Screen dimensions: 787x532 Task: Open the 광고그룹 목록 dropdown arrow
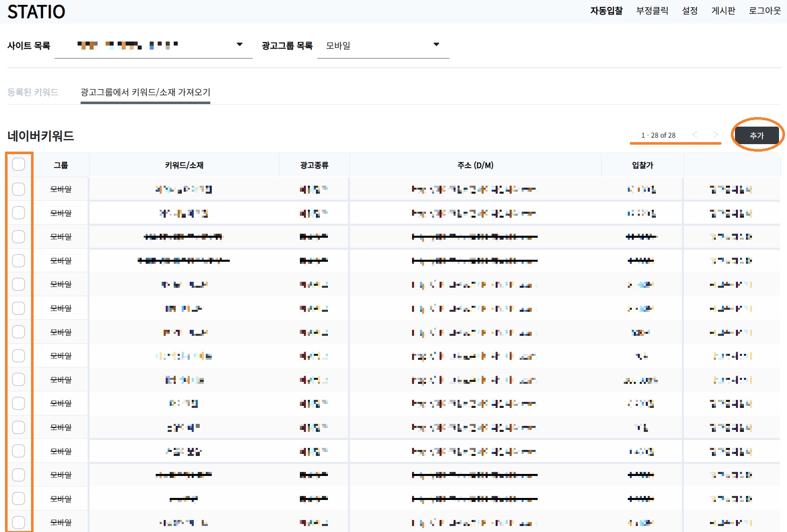(x=436, y=45)
